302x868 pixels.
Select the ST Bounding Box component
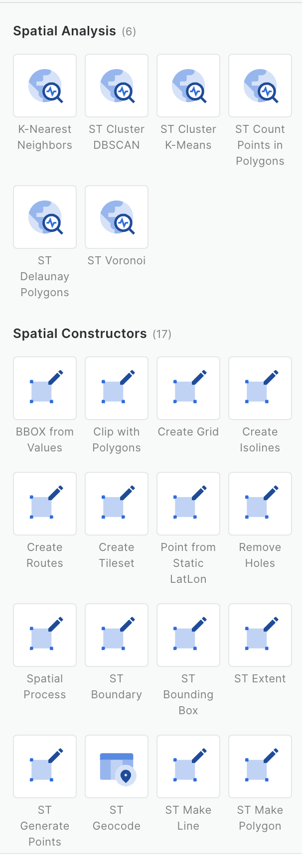[x=188, y=635]
